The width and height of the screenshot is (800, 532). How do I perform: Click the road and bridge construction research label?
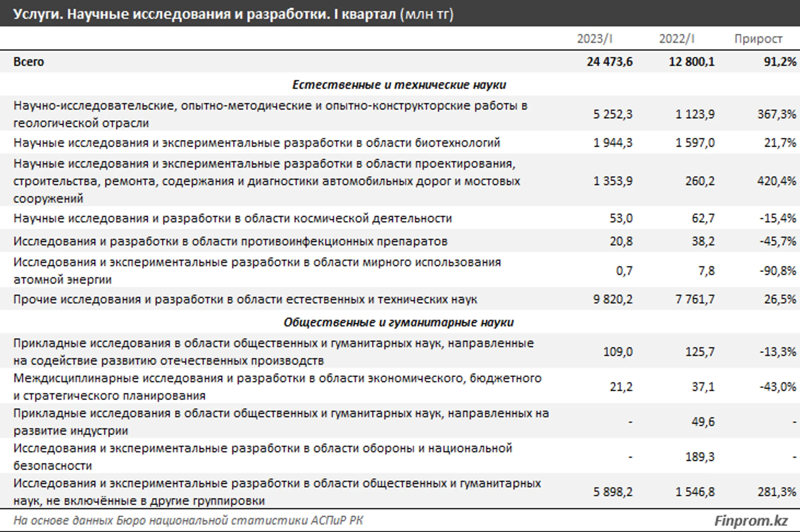click(x=267, y=181)
